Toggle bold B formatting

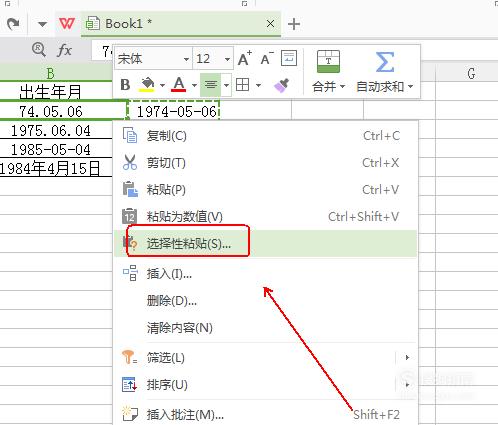pos(125,85)
